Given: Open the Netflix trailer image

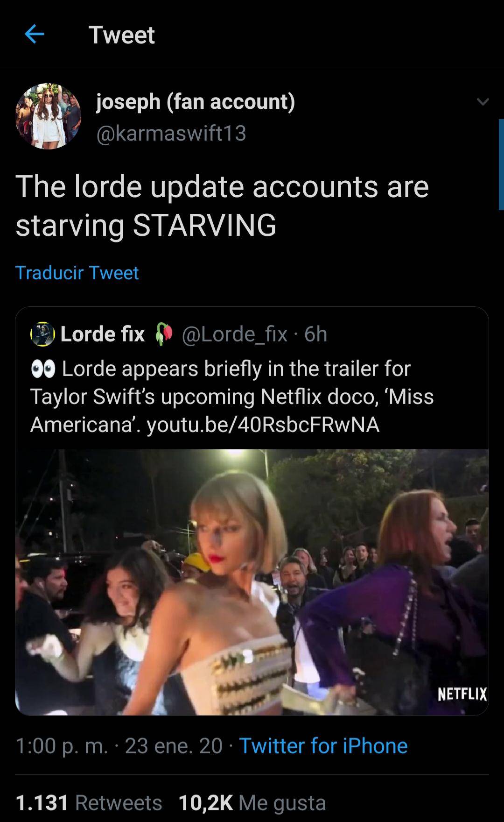Looking at the screenshot, I should pyautogui.click(x=252, y=581).
